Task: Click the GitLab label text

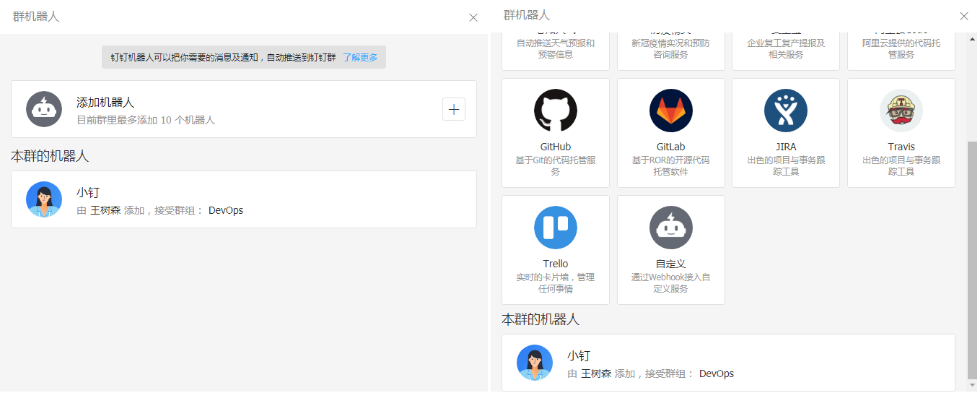Action: (x=671, y=147)
